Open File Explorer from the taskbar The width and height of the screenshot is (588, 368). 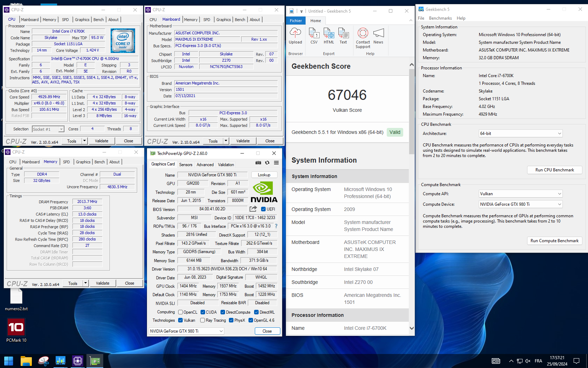(26, 361)
